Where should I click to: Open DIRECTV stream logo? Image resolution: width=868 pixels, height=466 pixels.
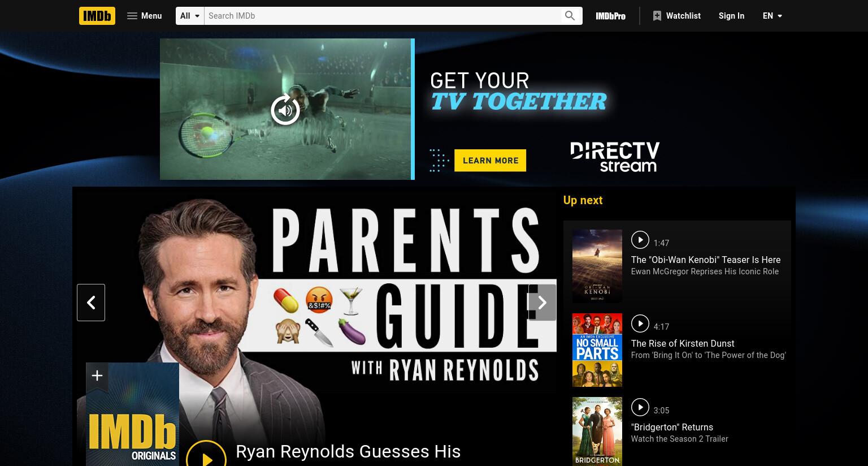pyautogui.click(x=615, y=157)
